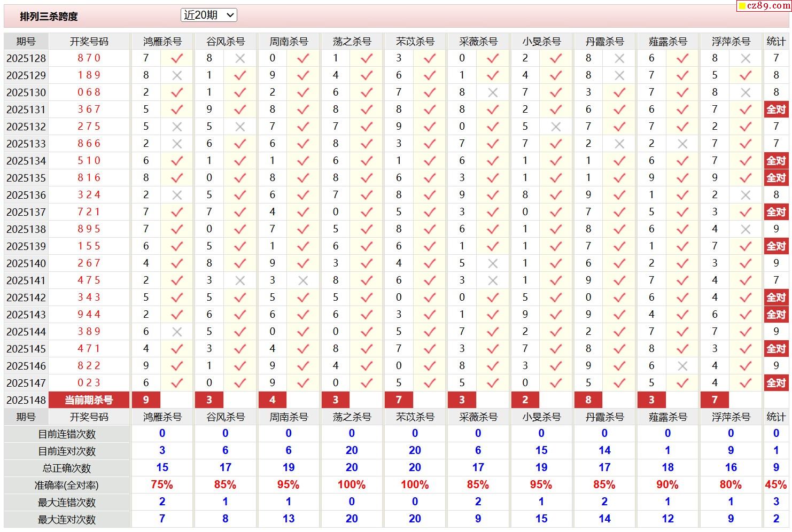Click the 目前连对次数 row label
Screen dimensions: 792x532
click(x=67, y=451)
